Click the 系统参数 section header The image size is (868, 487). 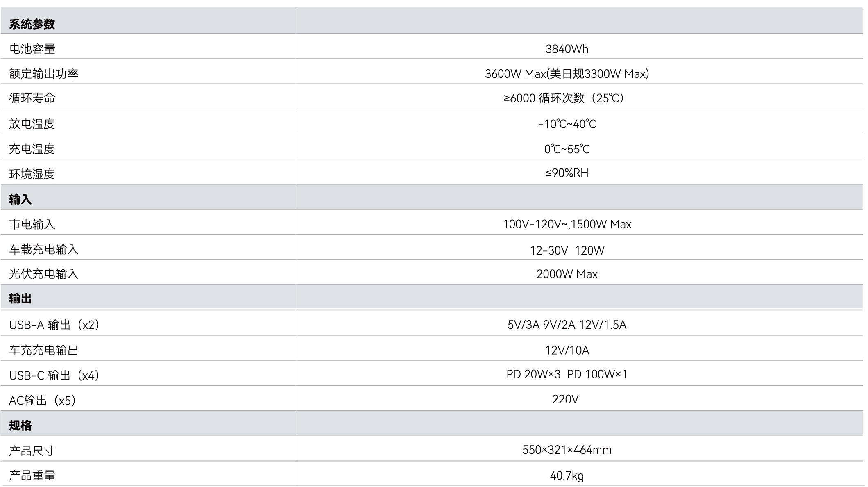32,25
